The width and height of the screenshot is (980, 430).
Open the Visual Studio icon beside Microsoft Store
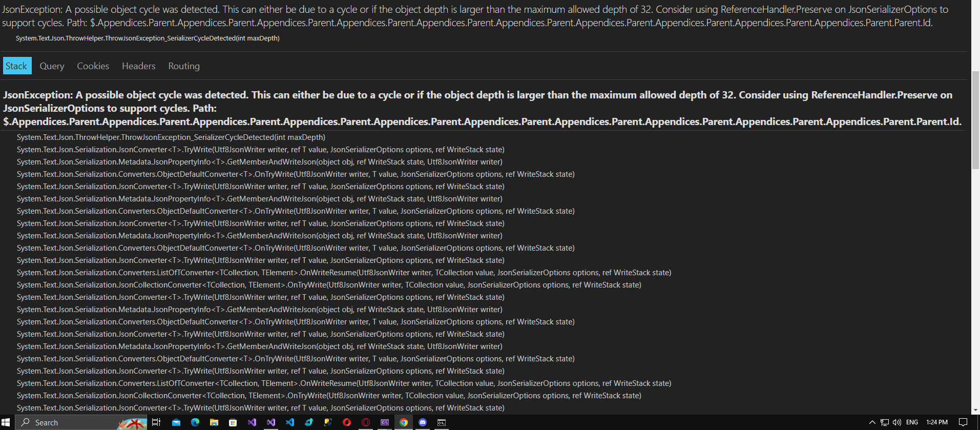tap(252, 422)
